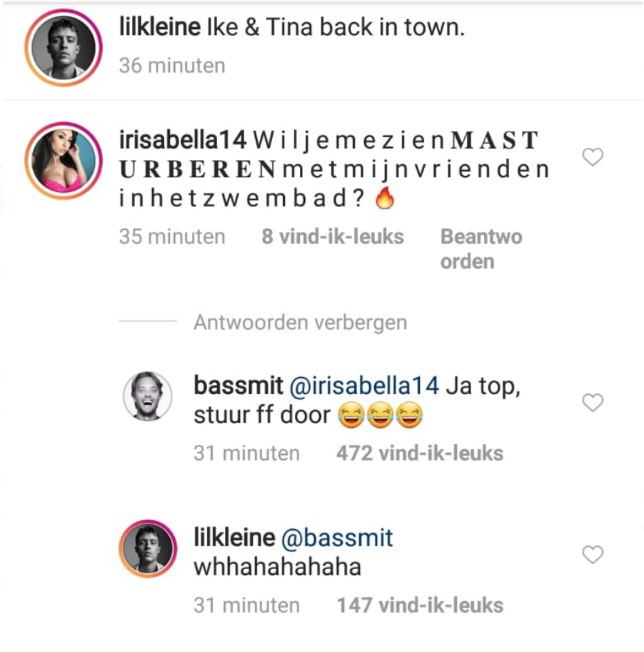Like bassmit's reply with heart icon
Image resolution: width=644 pixels, height=652 pixels.
(x=593, y=403)
